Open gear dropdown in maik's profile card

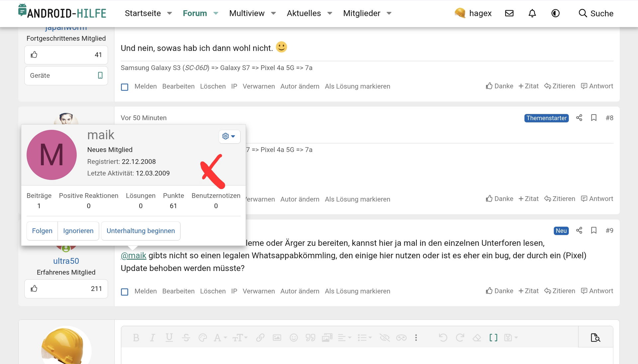[229, 136]
